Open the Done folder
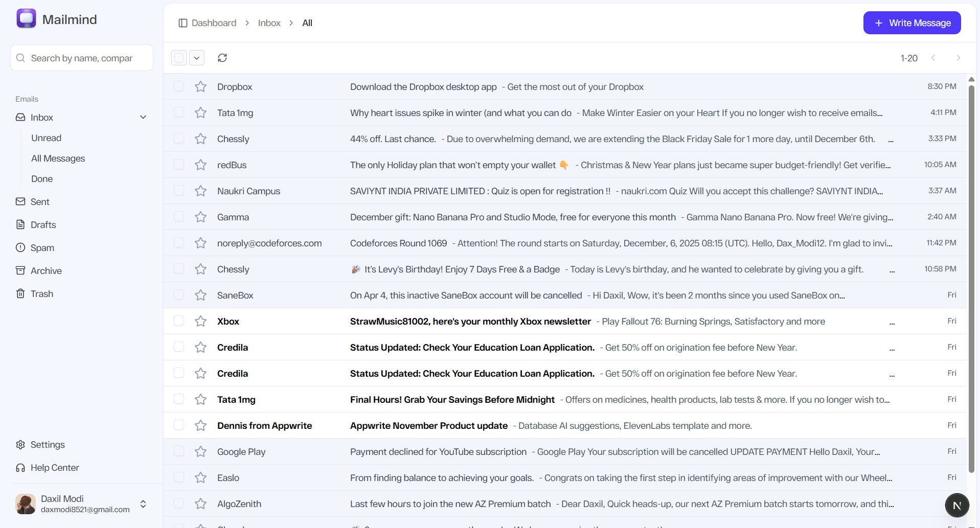This screenshot has width=980, height=528. 42,179
